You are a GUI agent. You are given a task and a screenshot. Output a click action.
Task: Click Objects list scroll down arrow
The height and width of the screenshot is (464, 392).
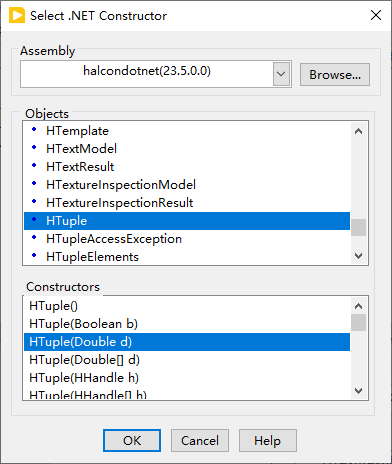[x=359, y=256]
